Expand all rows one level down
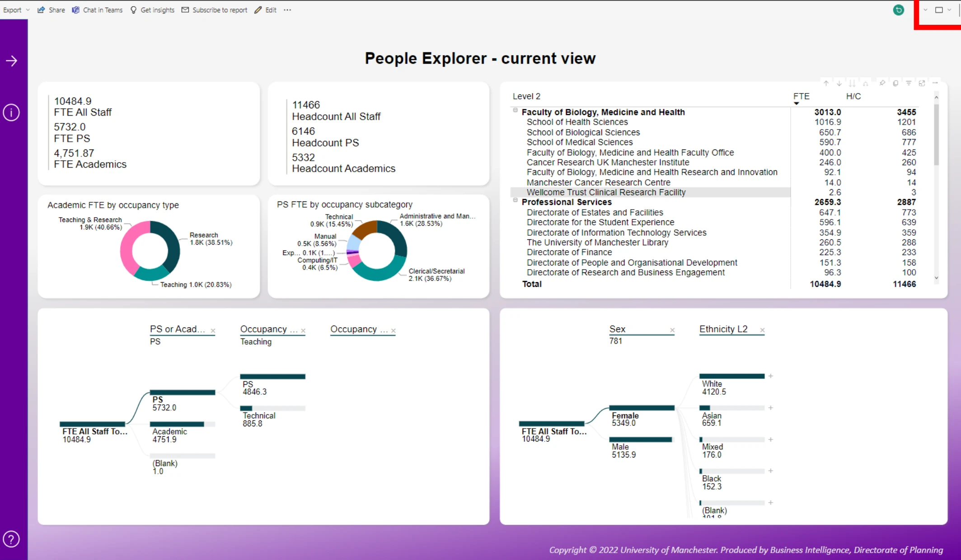This screenshot has height=560, width=961. (x=852, y=84)
